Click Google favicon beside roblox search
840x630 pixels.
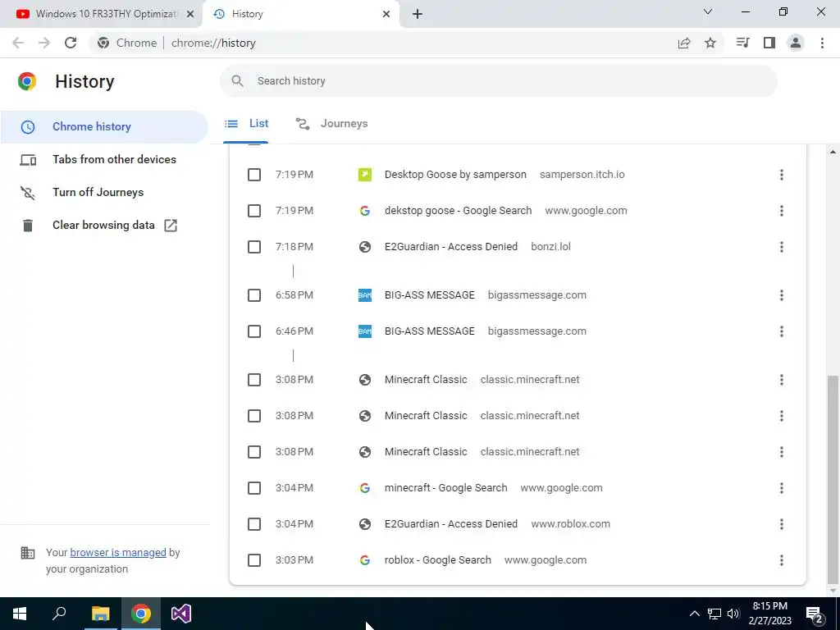365,560
